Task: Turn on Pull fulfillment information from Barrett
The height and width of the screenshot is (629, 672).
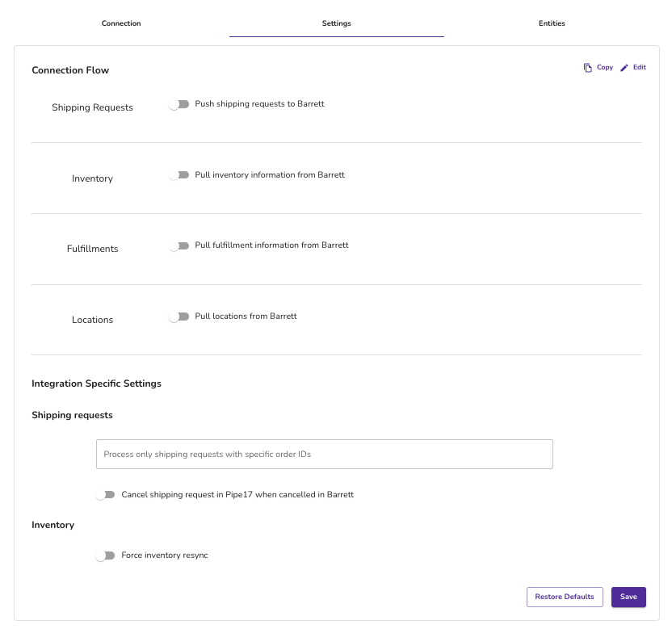Action: [178, 245]
